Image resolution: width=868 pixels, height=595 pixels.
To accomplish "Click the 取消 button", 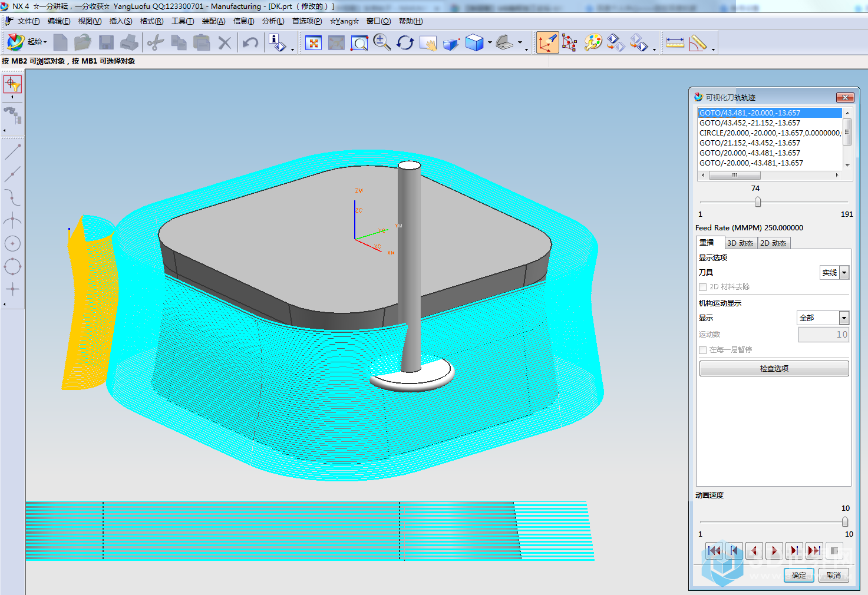I will click(x=834, y=576).
